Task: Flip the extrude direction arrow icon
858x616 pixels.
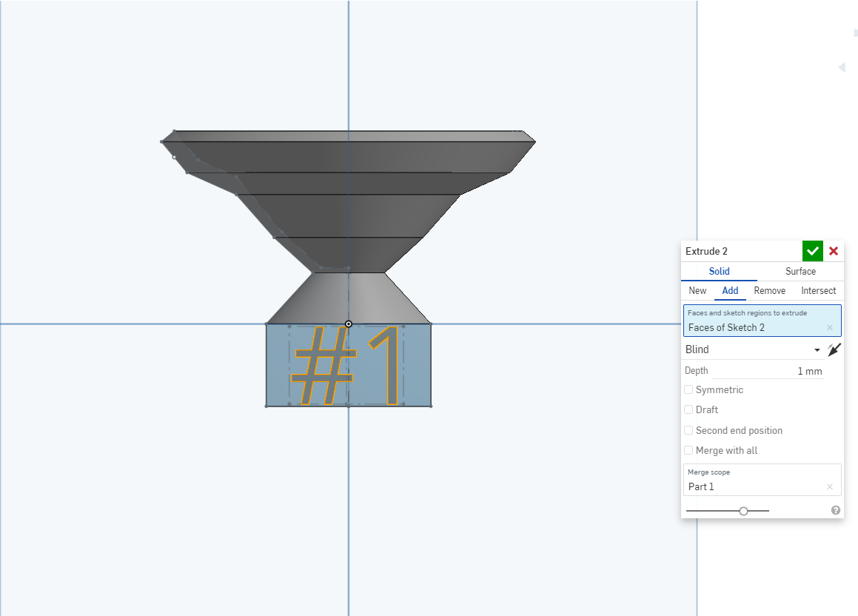Action: (x=834, y=349)
